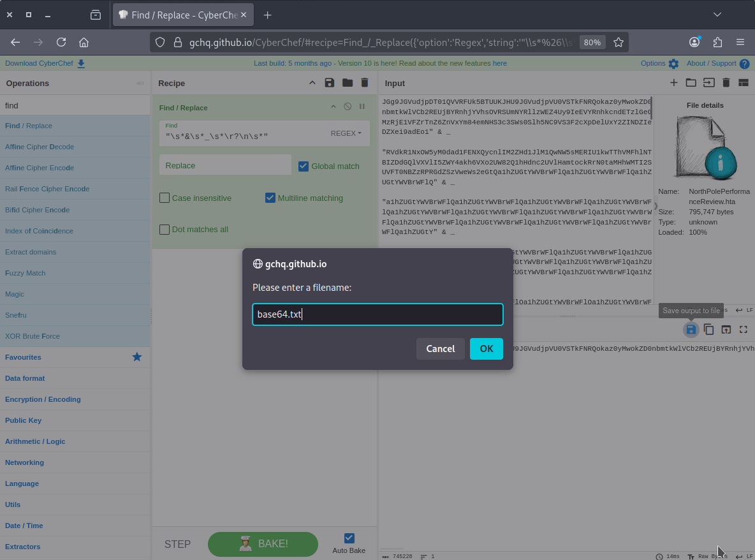Add a new input tab icon
Viewport: 755px width, 560px height.
[673, 83]
